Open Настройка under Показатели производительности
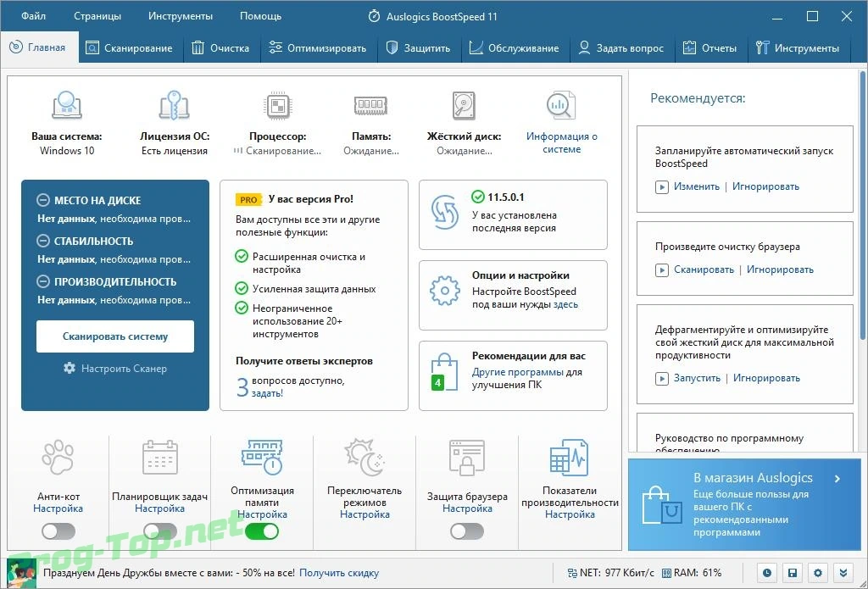Viewport: 868px width, 589px height. point(570,514)
